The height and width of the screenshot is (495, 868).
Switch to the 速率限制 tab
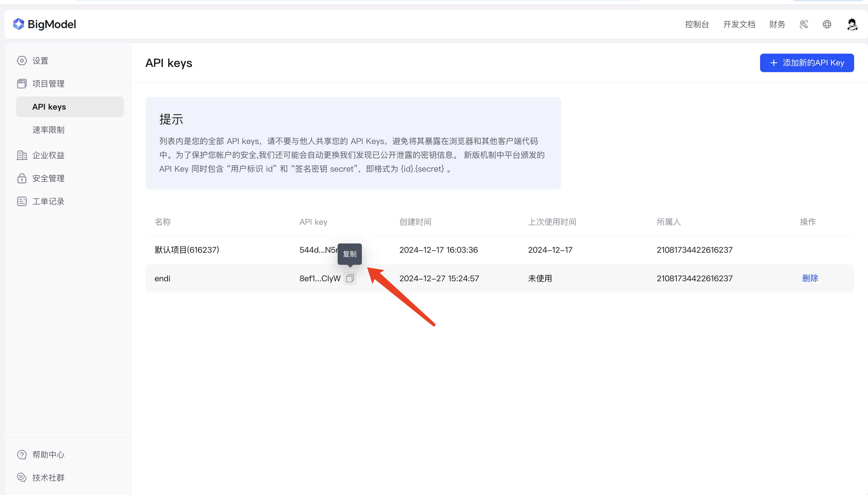(48, 130)
